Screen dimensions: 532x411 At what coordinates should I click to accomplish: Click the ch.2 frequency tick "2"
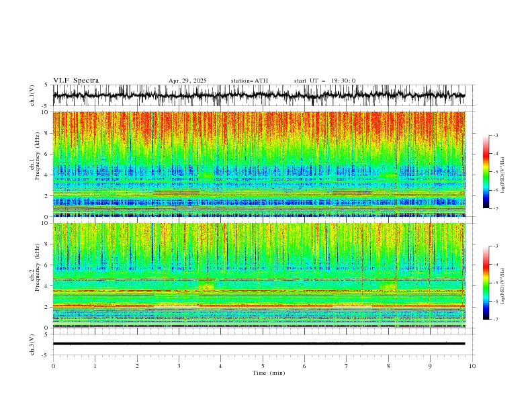coord(47,307)
